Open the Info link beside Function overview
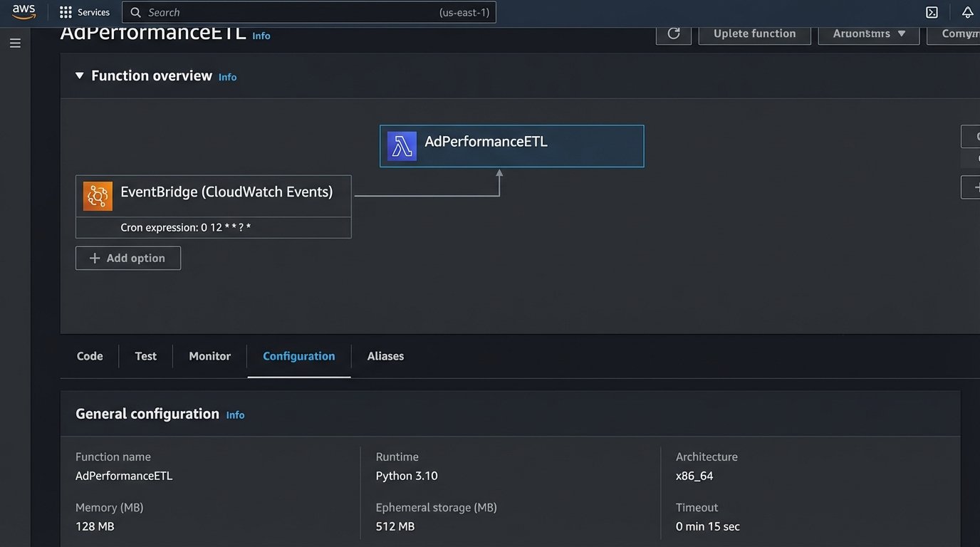Viewport: 980px width, 547px height. (x=227, y=77)
